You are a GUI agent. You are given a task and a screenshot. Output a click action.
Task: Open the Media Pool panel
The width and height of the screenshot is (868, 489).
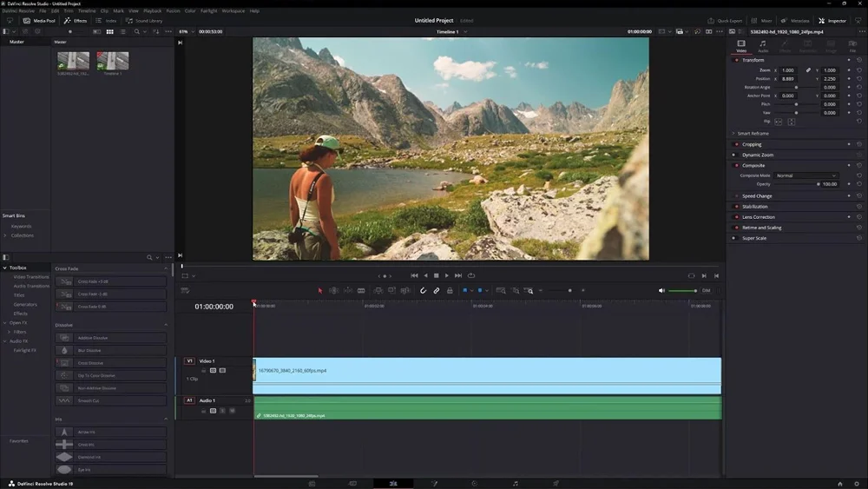[x=39, y=21]
